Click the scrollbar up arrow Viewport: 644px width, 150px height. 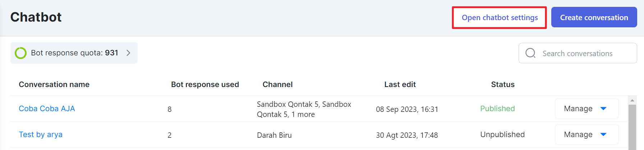point(632,100)
